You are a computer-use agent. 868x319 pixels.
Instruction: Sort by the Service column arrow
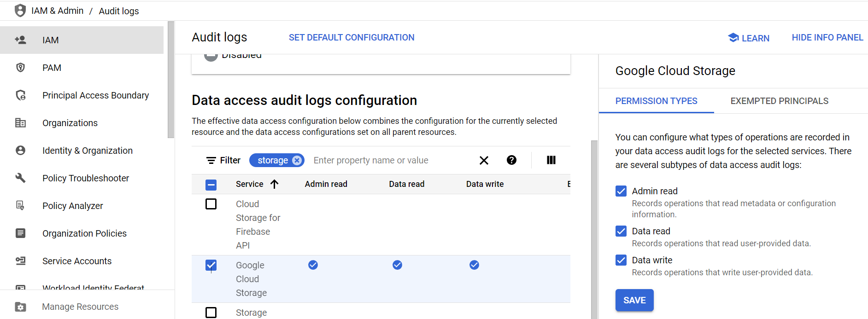pos(275,184)
